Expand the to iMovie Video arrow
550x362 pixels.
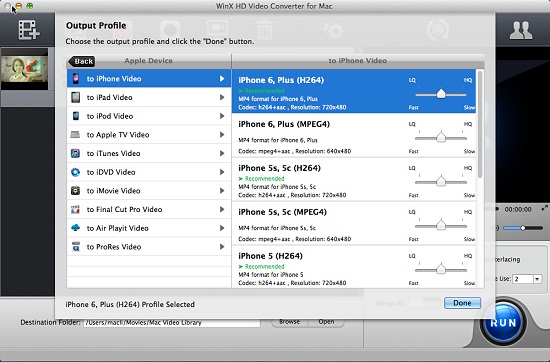click(x=222, y=190)
